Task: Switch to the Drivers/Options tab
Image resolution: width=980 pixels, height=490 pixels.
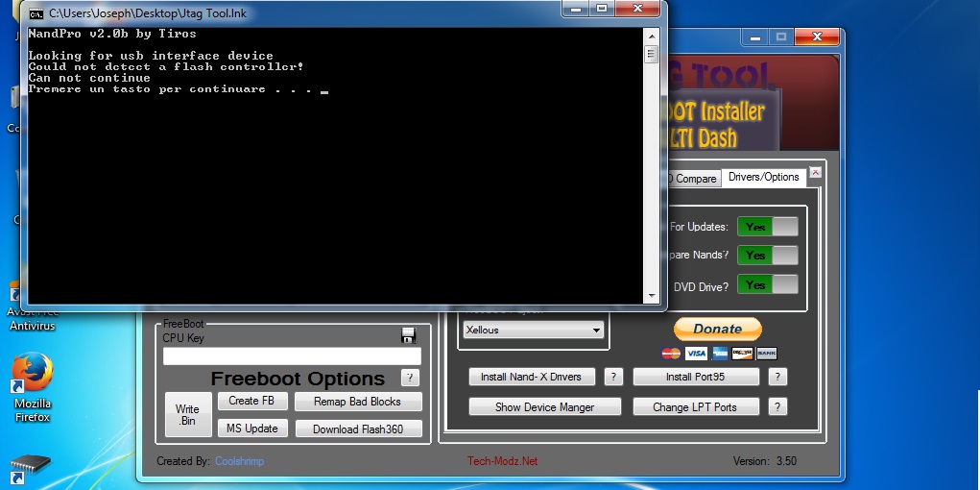Action: (763, 177)
